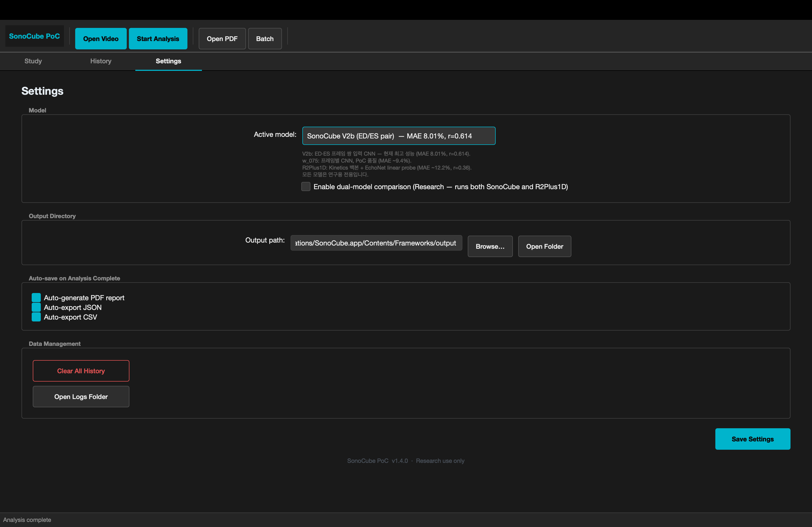Switch to the Study tab
The width and height of the screenshot is (812, 527).
33,61
